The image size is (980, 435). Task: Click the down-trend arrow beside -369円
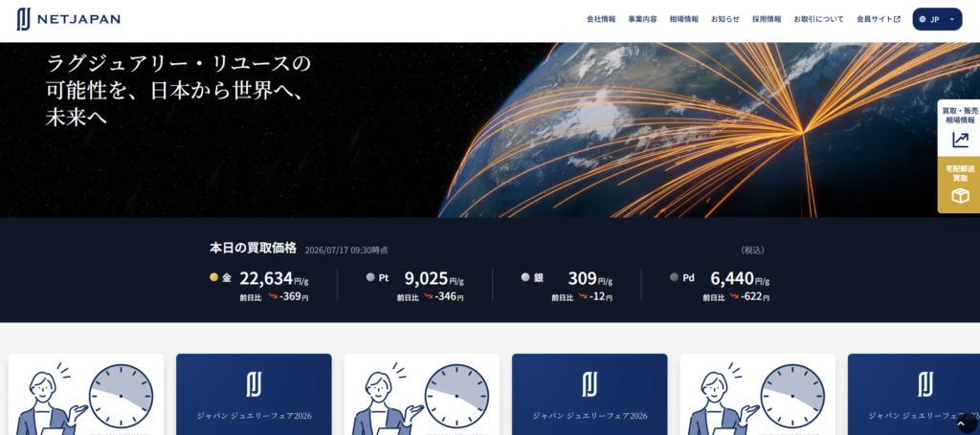273,296
